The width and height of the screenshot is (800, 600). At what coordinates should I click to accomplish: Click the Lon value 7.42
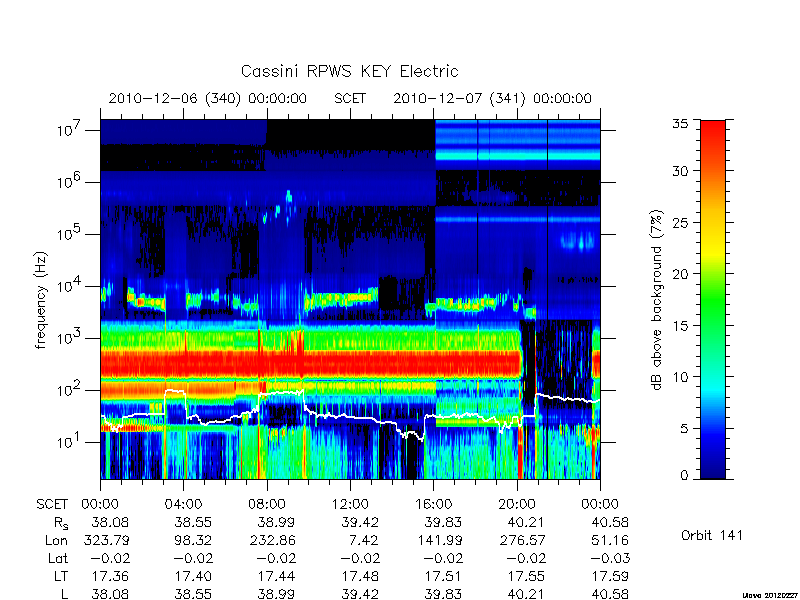pyautogui.click(x=364, y=540)
